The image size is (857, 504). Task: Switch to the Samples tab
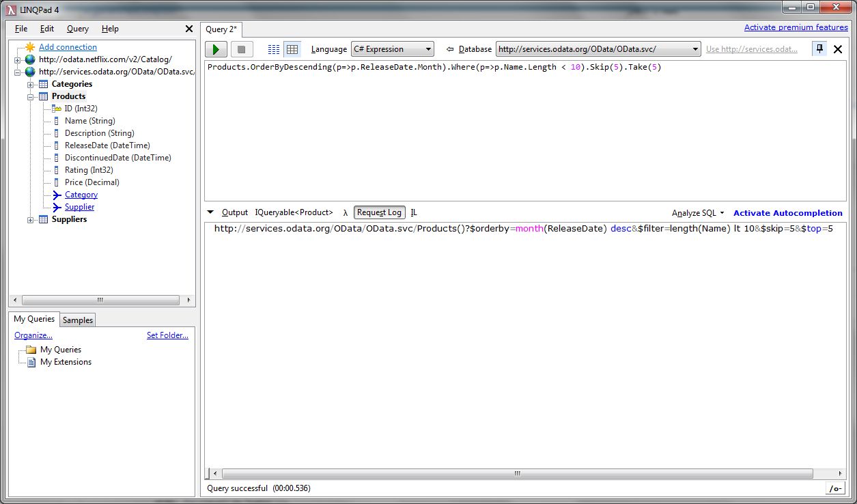[78, 320]
